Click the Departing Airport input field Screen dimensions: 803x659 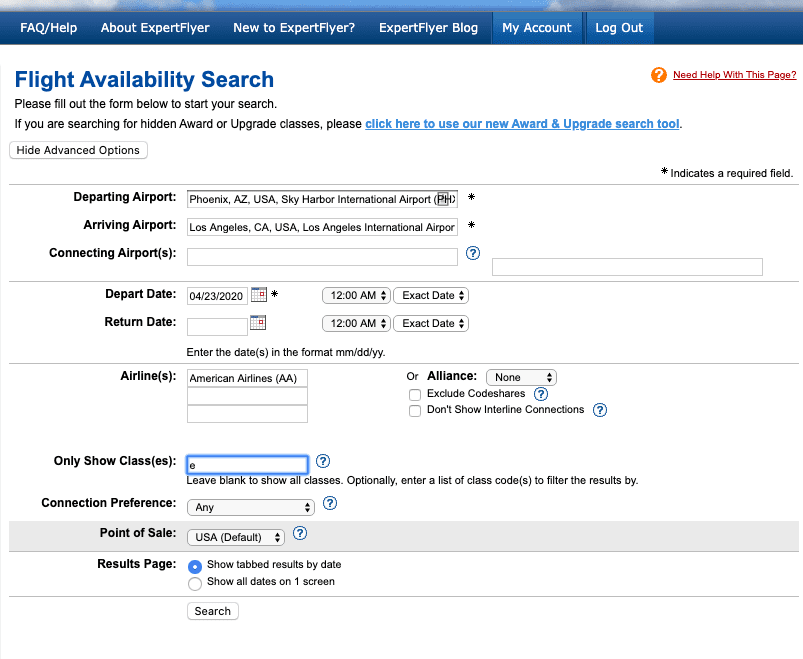[x=322, y=199]
